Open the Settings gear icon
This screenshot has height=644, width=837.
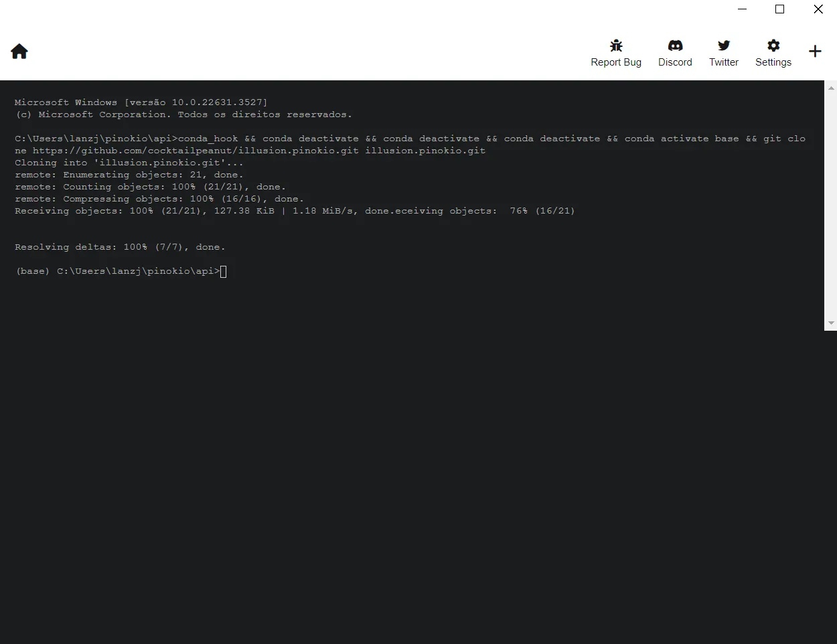pyautogui.click(x=773, y=46)
